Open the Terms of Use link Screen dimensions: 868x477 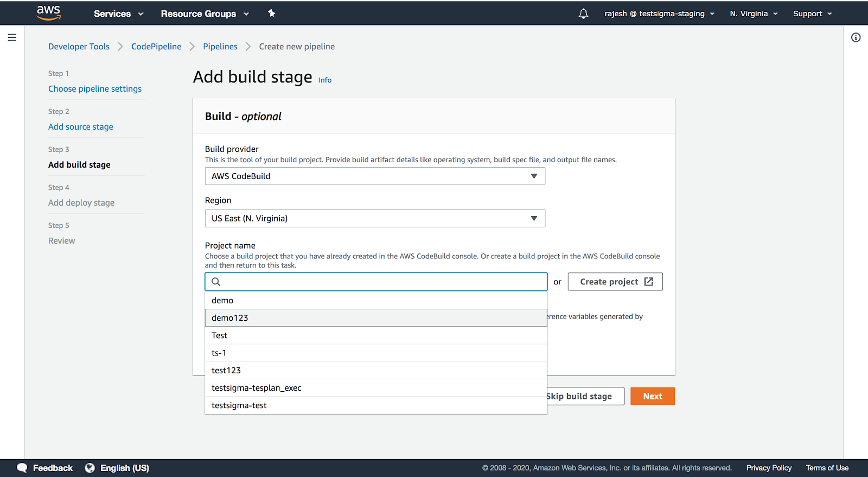827,468
